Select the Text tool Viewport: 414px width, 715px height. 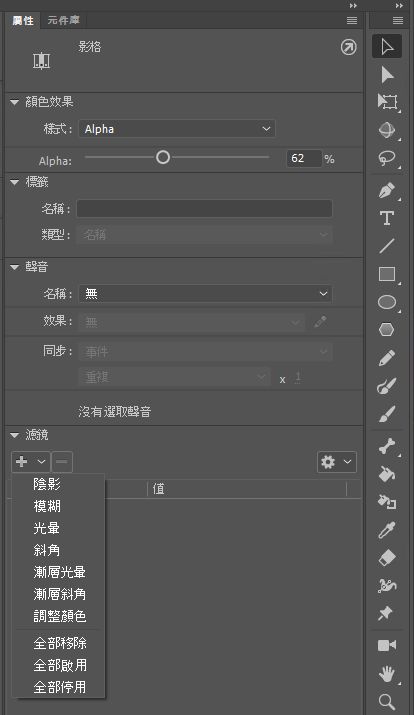point(387,218)
